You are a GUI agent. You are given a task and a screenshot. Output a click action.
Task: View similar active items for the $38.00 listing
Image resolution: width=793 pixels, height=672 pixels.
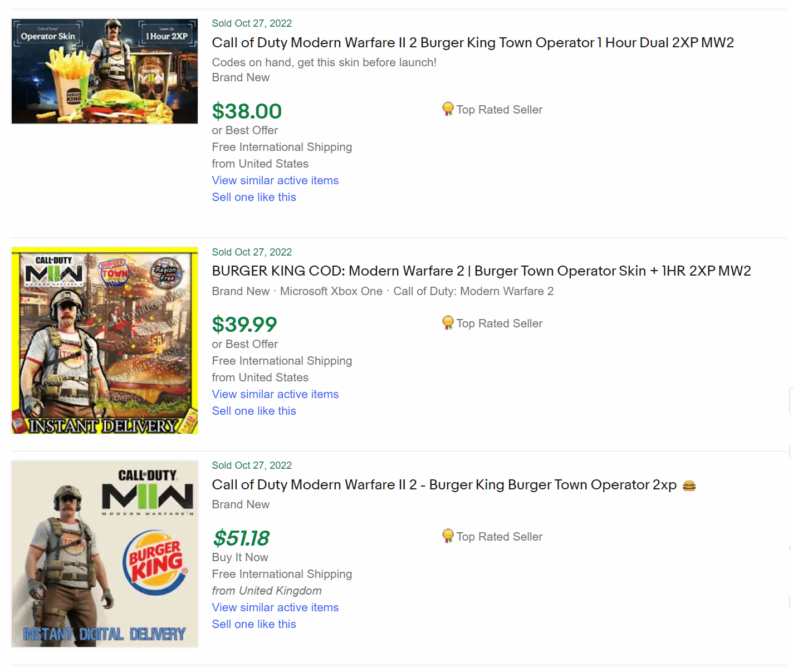pyautogui.click(x=275, y=180)
